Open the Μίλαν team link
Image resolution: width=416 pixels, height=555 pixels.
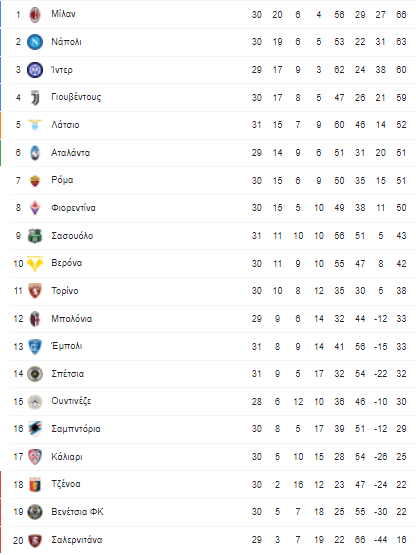tap(63, 14)
